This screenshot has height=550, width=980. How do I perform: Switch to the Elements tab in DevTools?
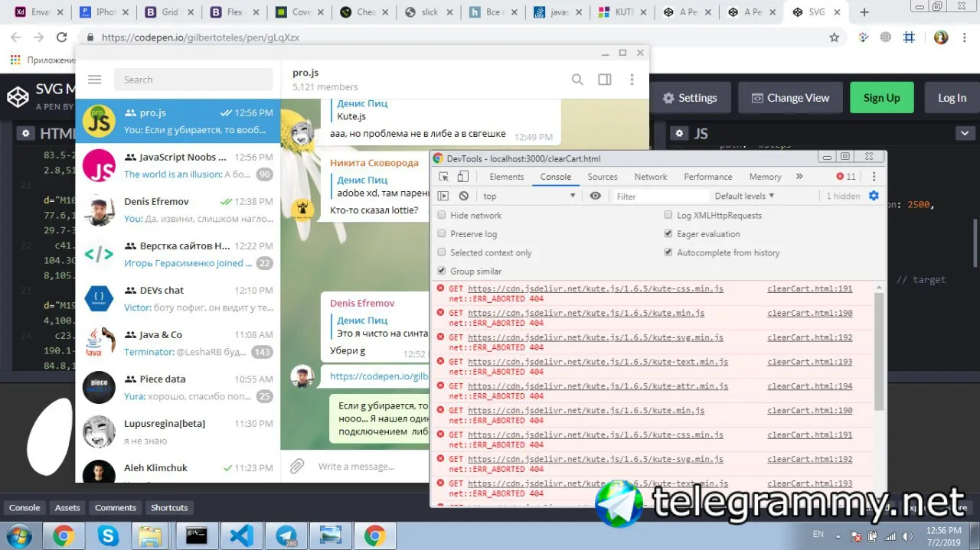(x=507, y=177)
